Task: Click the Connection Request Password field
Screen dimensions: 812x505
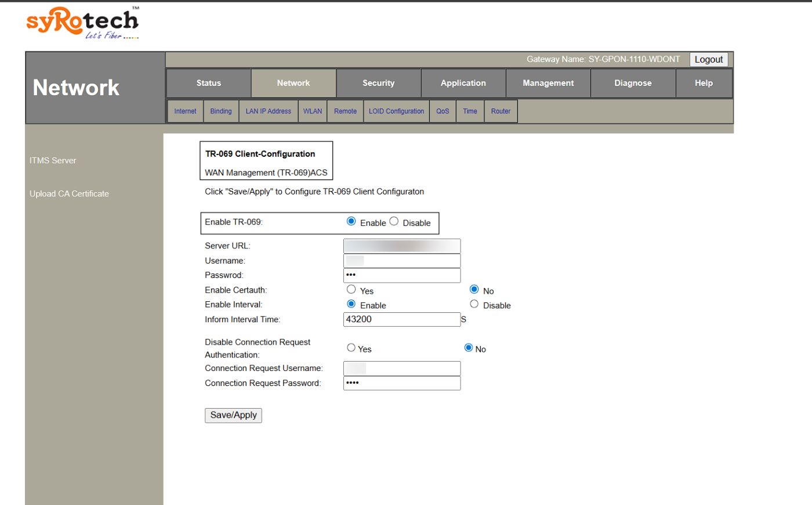Action: click(x=401, y=383)
